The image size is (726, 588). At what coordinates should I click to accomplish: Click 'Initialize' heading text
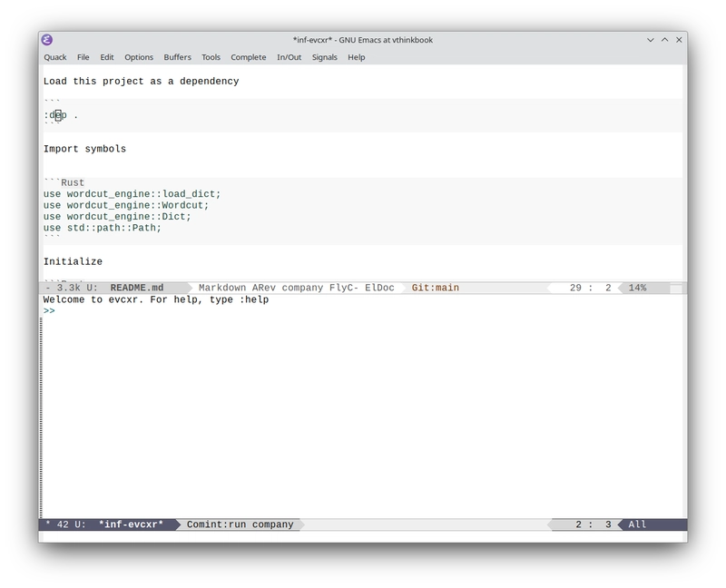click(x=73, y=261)
